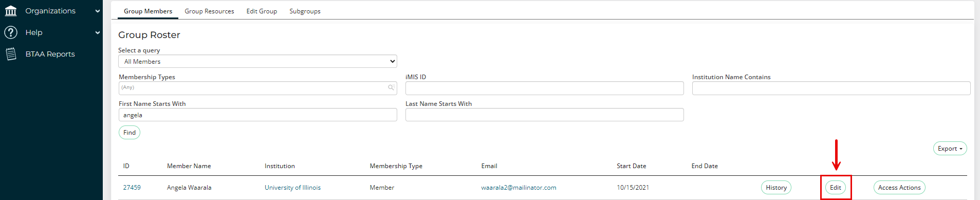The height and width of the screenshot is (200, 980).
Task: Switch to the Group Resources tab
Action: 209,11
